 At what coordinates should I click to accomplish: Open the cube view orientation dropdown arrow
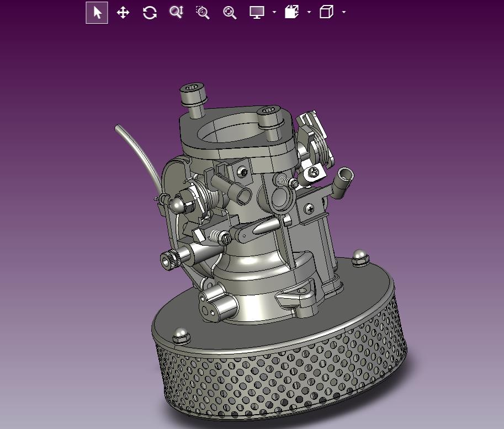click(344, 12)
